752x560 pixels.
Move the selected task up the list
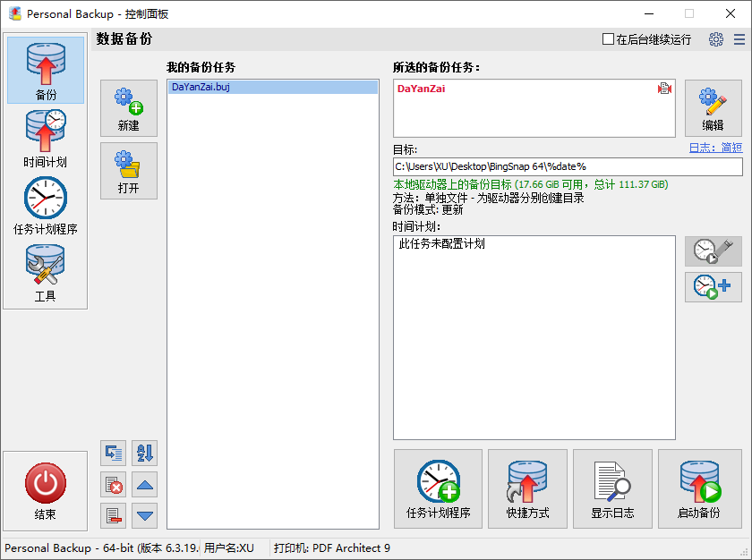(x=145, y=484)
